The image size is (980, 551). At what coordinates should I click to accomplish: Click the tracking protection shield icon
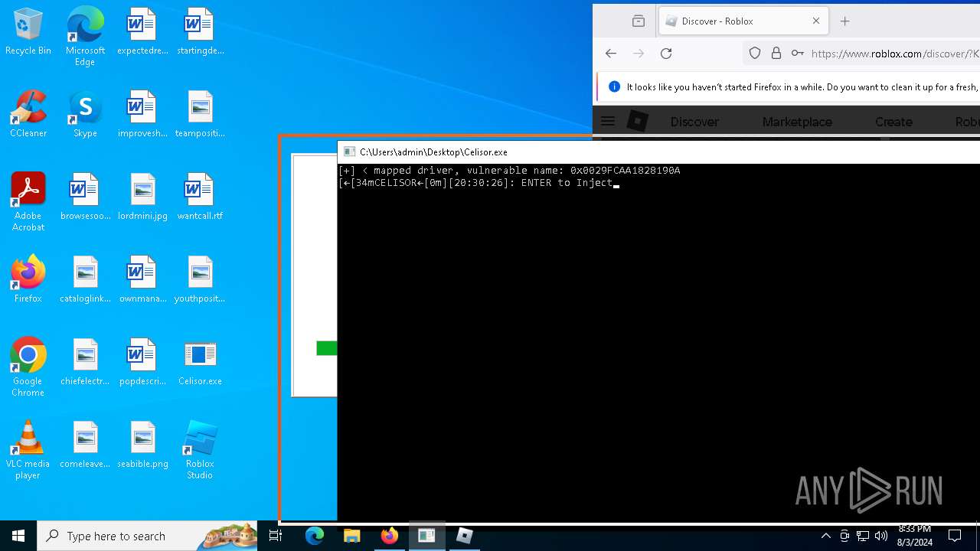755,53
